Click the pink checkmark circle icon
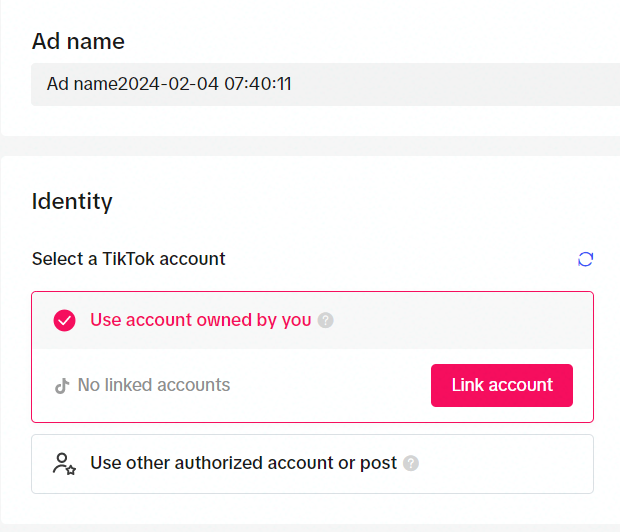 pyautogui.click(x=64, y=320)
